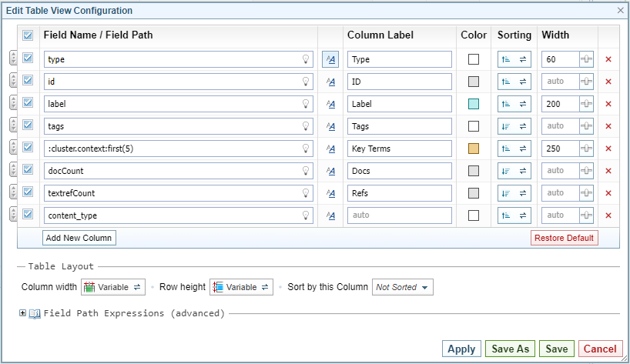Click the Restore Default button

point(564,238)
